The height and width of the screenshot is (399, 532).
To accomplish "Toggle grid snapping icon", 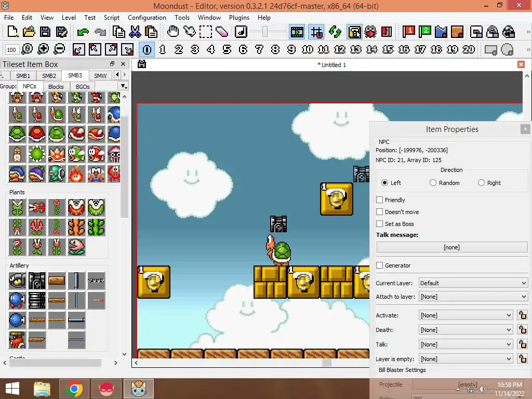I will click(x=316, y=32).
